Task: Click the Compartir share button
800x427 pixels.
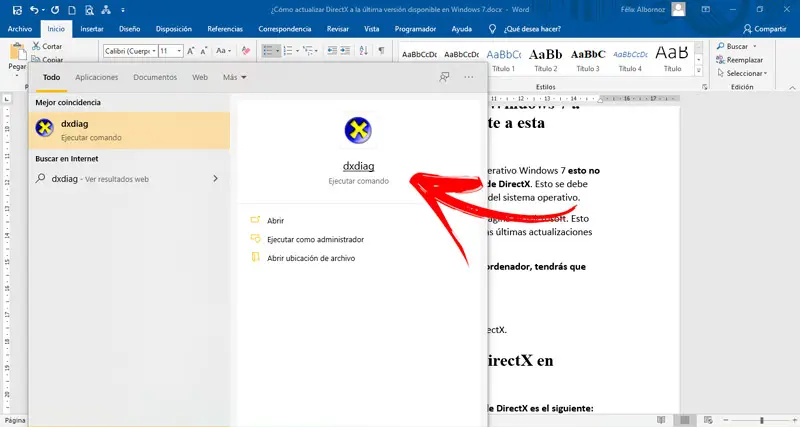Action: click(765, 29)
